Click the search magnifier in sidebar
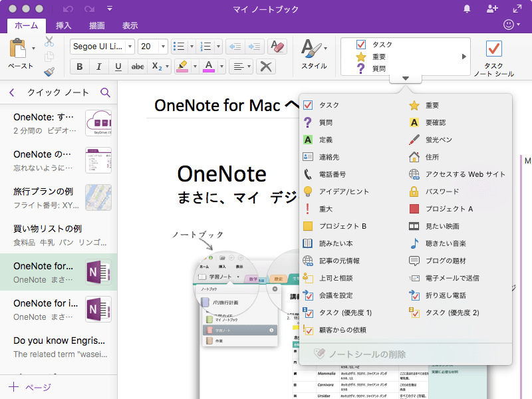532x399 pixels. [105, 92]
